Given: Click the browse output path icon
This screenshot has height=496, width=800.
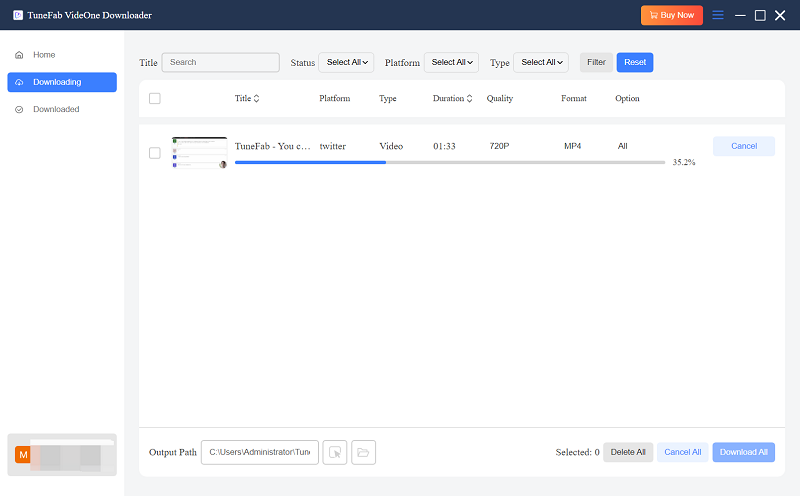Looking at the screenshot, I should [x=335, y=452].
